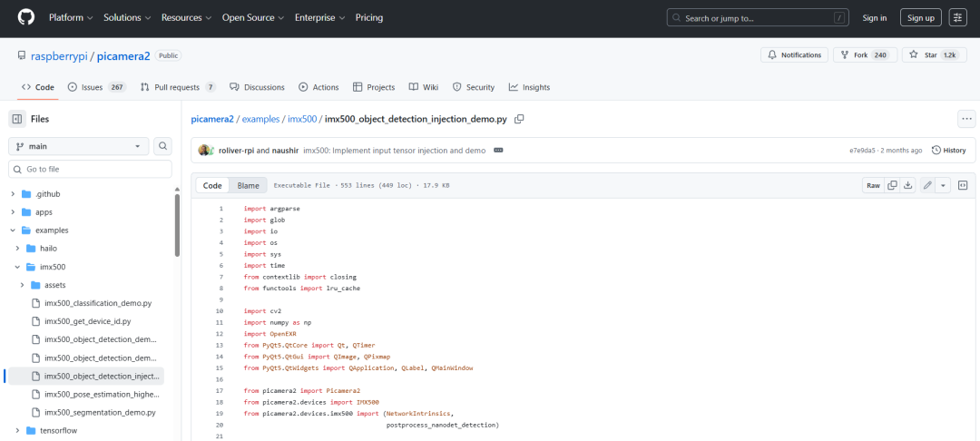This screenshot has height=441, width=980.
Task: Click the edit file pencil icon
Action: click(927, 185)
